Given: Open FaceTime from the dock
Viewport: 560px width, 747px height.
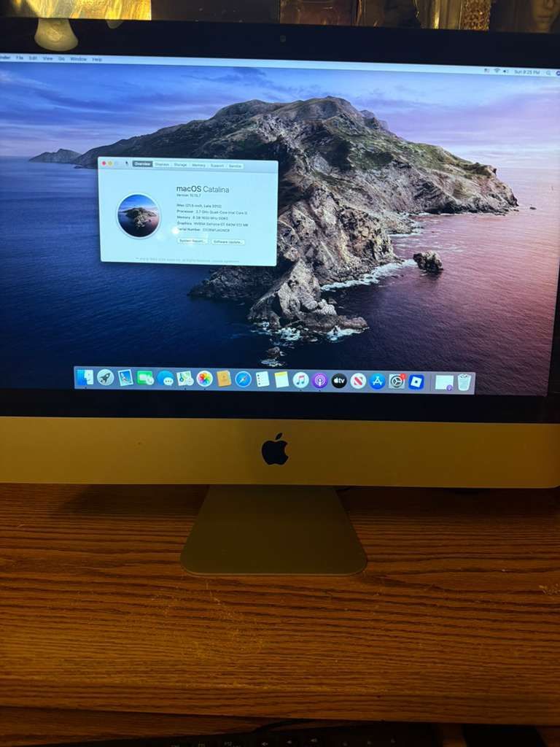Looking at the screenshot, I should tap(145, 379).
